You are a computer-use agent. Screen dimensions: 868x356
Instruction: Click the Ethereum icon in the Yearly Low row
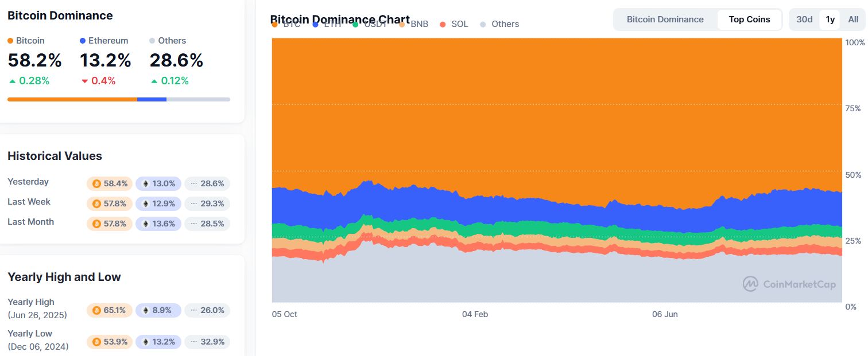click(x=145, y=342)
